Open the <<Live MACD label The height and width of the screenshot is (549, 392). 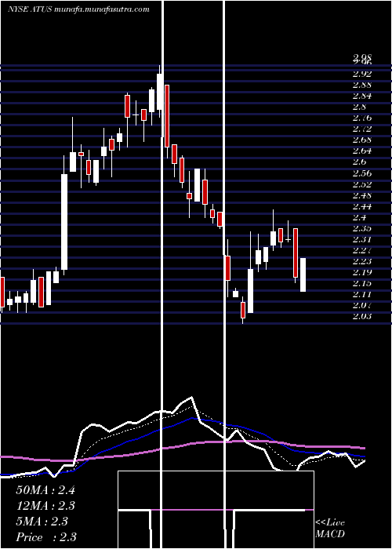pos(330,529)
